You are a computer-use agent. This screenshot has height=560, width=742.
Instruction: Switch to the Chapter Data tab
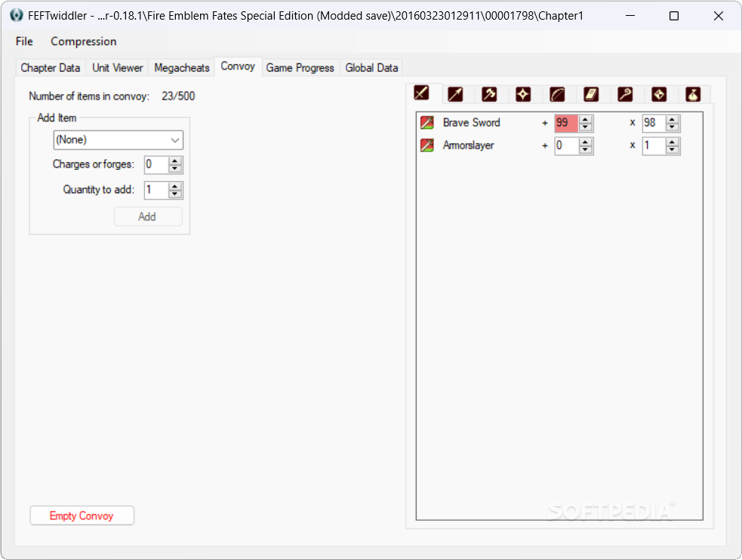[51, 68]
